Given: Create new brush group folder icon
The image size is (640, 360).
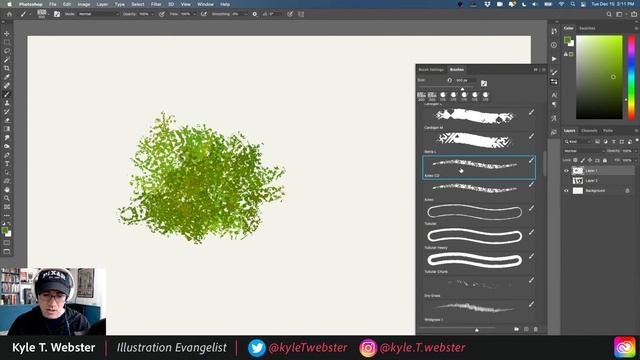Looking at the screenshot, I should 516,329.
